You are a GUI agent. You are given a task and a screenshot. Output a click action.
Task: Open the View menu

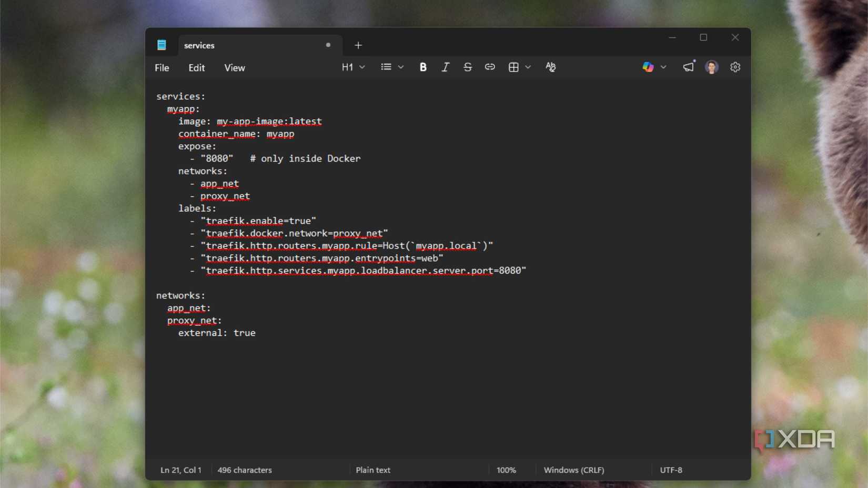[x=235, y=68]
